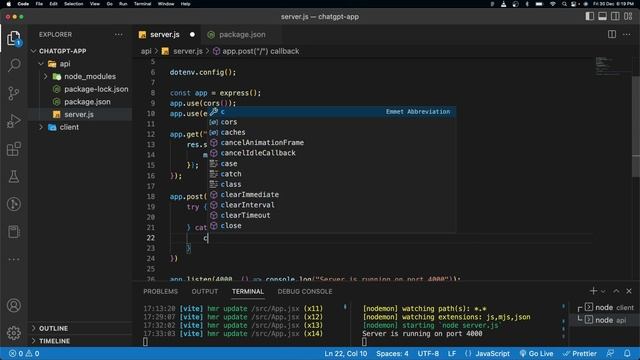Screen dimensions: 640x360
Task: Expand the TIMELINE section
Action: pyautogui.click(x=54, y=341)
